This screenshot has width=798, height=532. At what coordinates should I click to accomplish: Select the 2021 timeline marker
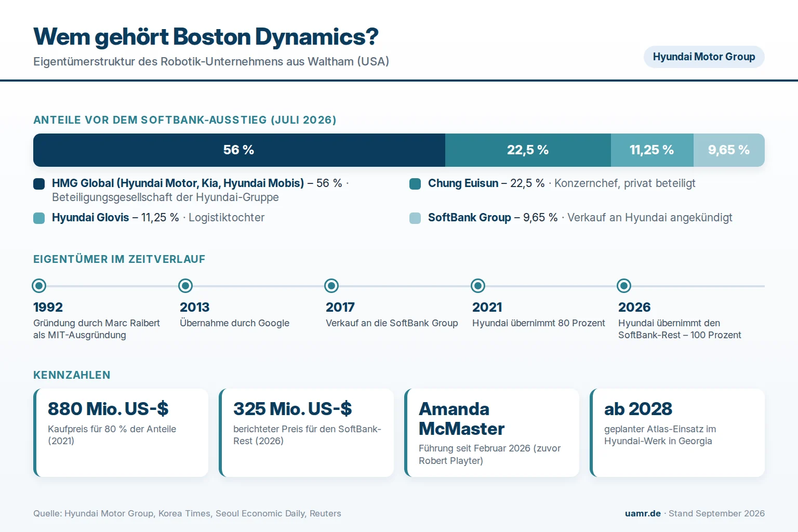[x=478, y=286]
